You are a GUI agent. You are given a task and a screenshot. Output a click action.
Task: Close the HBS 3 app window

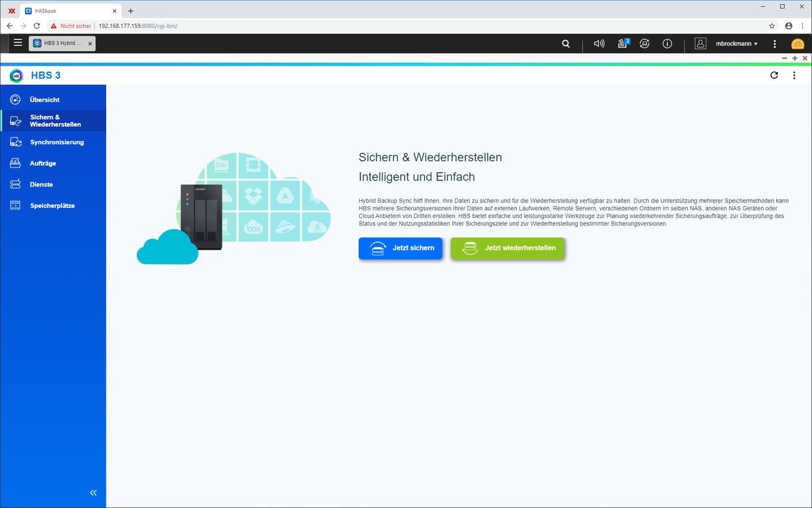(805, 58)
